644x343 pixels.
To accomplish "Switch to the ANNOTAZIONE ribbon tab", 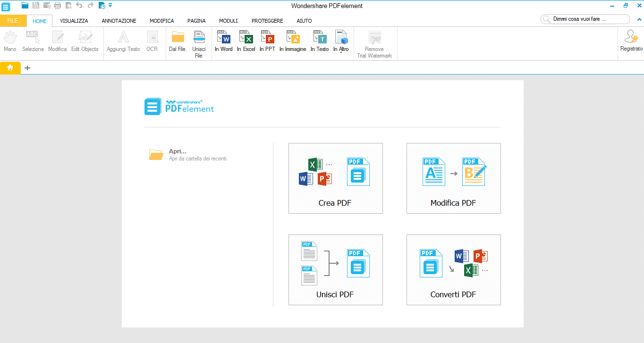I will click(x=119, y=21).
